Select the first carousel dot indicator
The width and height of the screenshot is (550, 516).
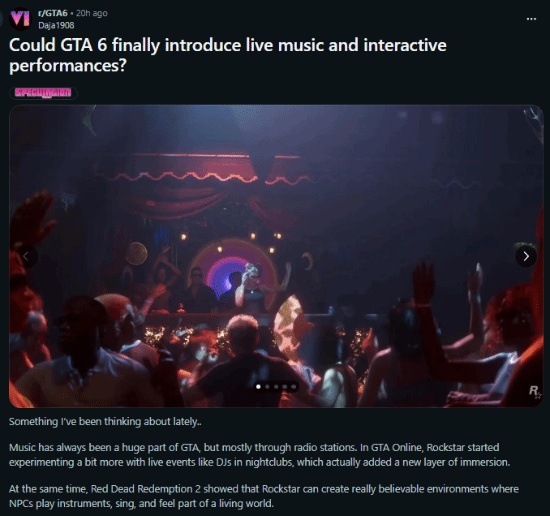(x=259, y=387)
